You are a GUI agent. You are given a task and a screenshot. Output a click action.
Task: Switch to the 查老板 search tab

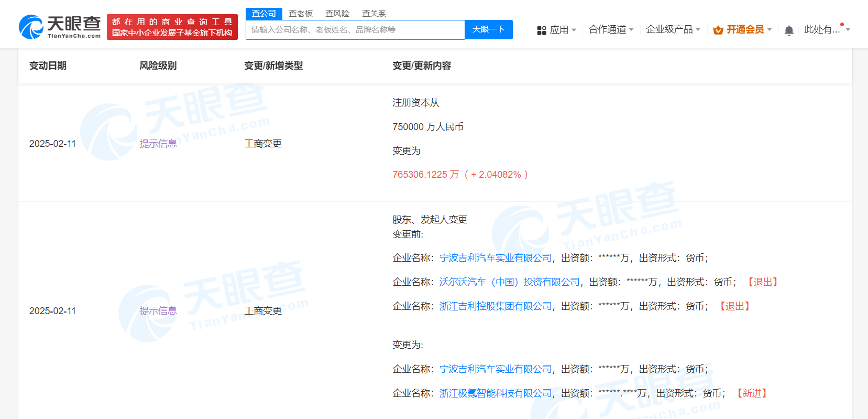tap(301, 14)
